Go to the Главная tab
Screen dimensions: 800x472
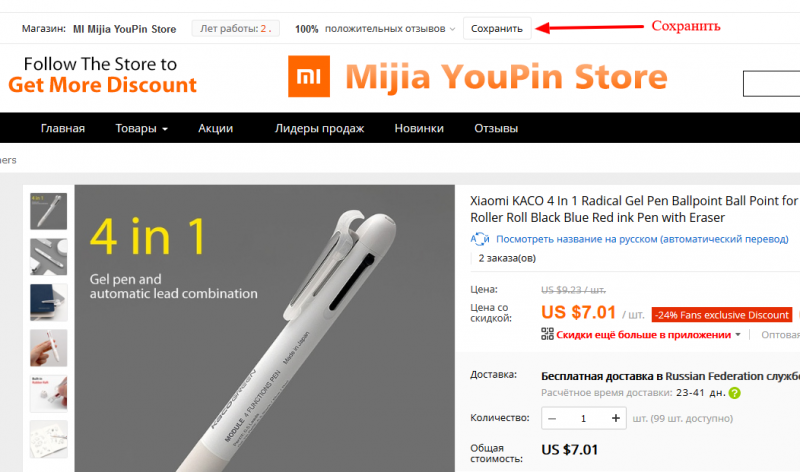(x=63, y=128)
